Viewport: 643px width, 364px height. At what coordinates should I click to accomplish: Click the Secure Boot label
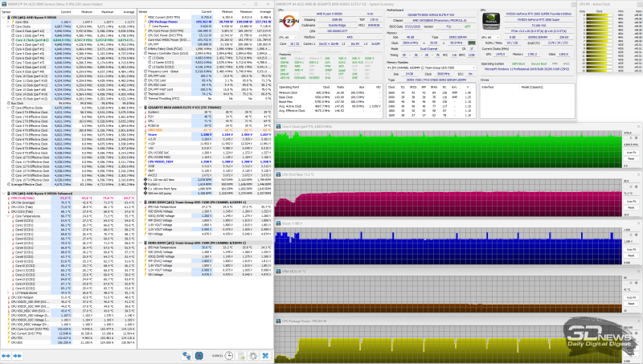coord(538,64)
